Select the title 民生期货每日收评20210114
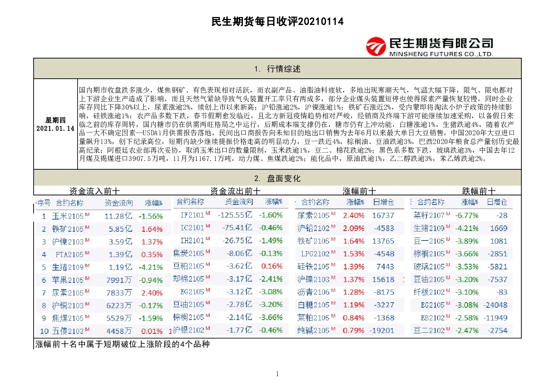 pos(277,21)
